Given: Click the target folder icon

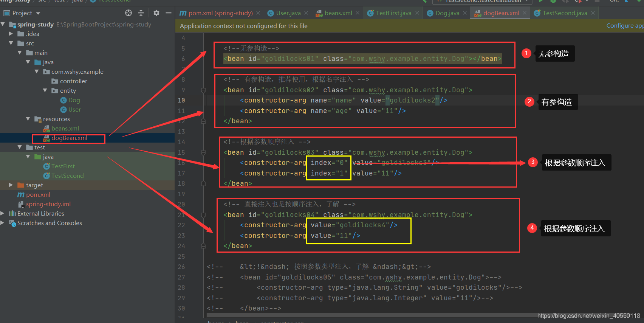Looking at the screenshot, I should click(21, 185).
